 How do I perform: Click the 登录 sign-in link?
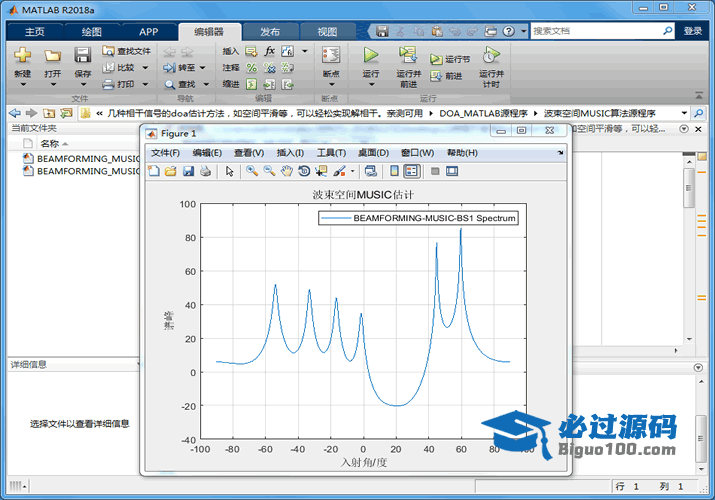[693, 31]
